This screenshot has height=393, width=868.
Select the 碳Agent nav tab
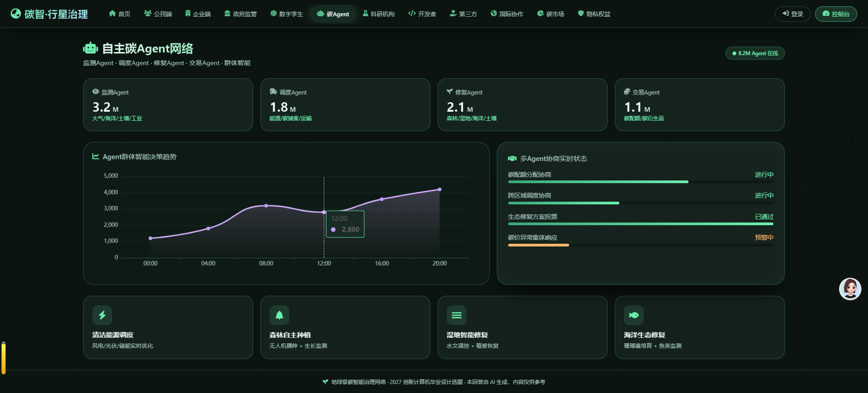click(333, 14)
